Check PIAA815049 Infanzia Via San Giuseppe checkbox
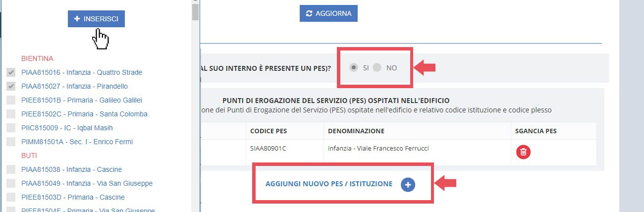This screenshot has height=212, width=644. [x=10, y=183]
